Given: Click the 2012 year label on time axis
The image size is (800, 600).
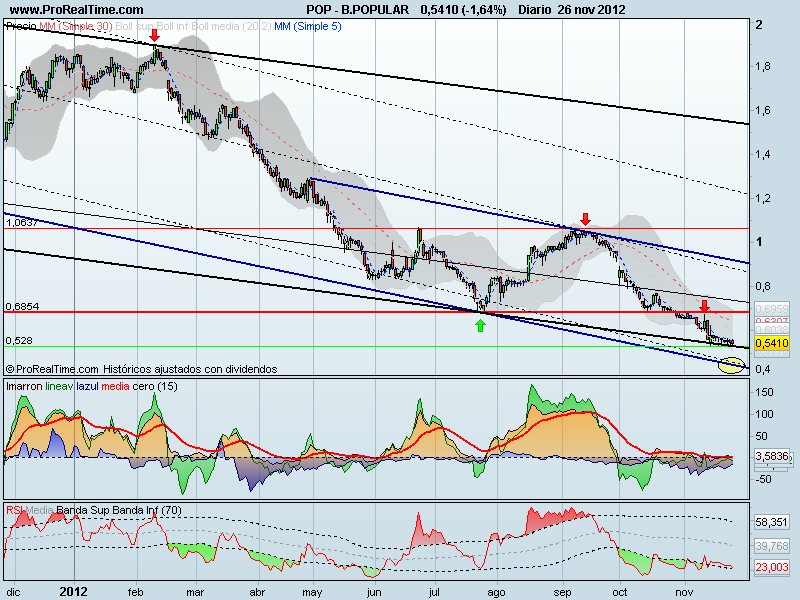Looking at the screenshot, I should tap(74, 591).
